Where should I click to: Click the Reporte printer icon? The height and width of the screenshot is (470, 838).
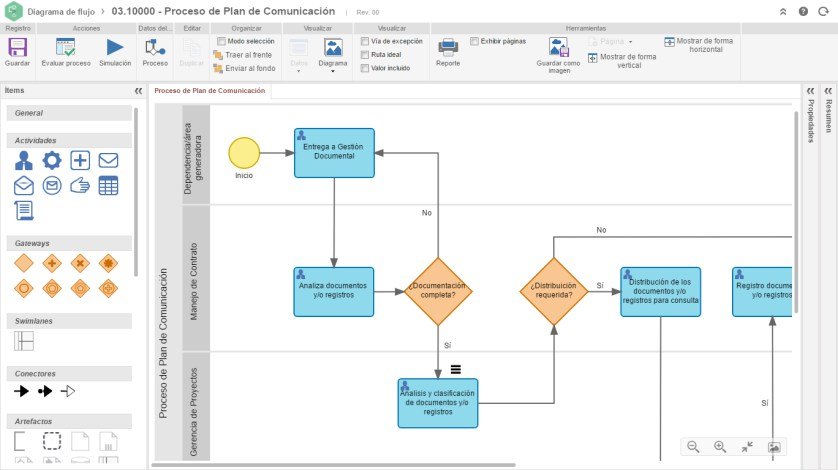coord(448,48)
